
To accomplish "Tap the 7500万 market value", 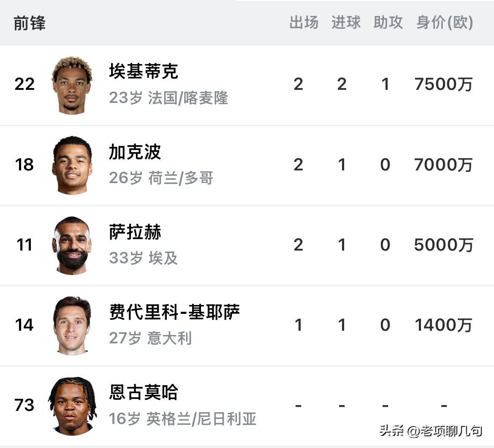I will [443, 84].
